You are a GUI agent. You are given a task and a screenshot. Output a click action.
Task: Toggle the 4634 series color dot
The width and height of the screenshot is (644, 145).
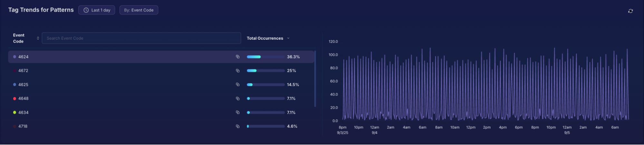14,112
